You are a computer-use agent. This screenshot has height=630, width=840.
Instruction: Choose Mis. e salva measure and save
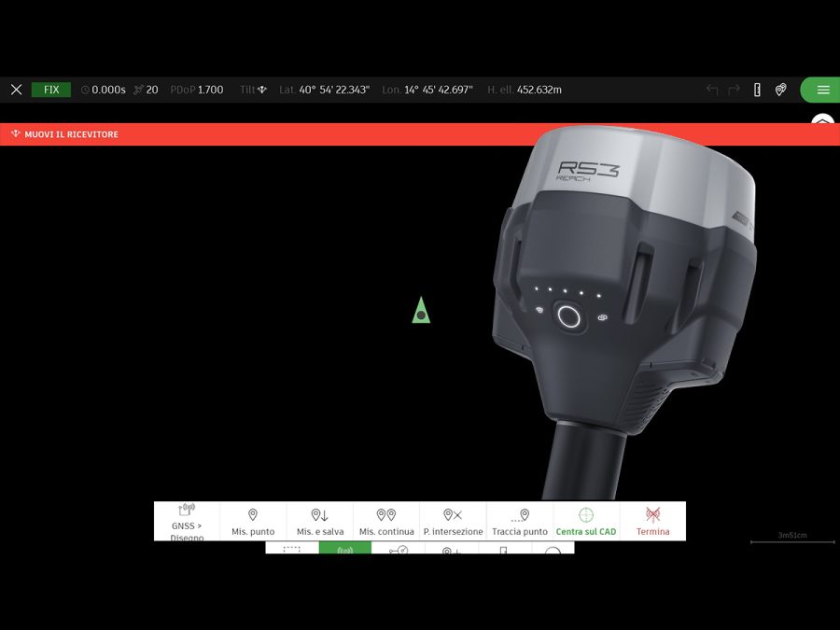tap(320, 521)
